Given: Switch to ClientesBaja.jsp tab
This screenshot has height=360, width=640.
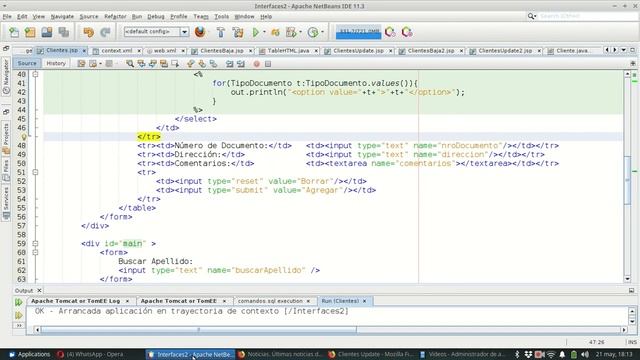Looking at the screenshot, I should pos(222,51).
